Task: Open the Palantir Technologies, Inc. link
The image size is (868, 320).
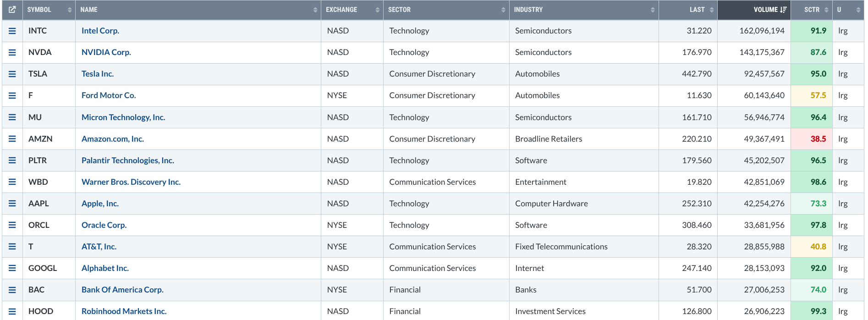Action: tap(128, 160)
